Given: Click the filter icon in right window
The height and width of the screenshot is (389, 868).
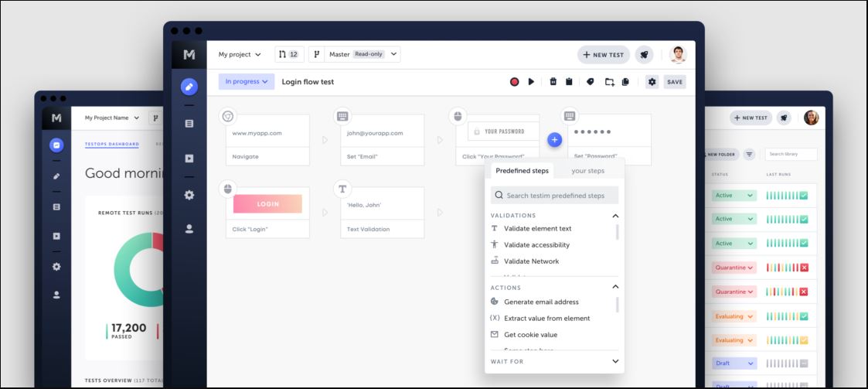Looking at the screenshot, I should pyautogui.click(x=750, y=155).
